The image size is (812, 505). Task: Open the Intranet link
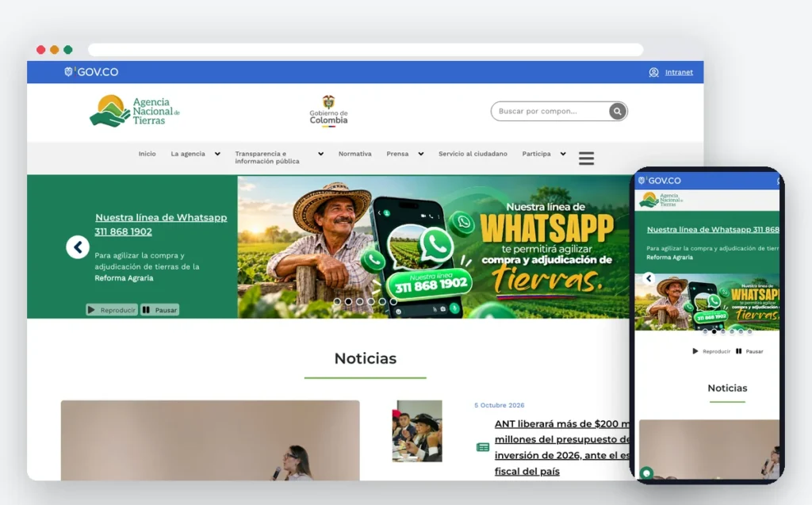pyautogui.click(x=679, y=72)
